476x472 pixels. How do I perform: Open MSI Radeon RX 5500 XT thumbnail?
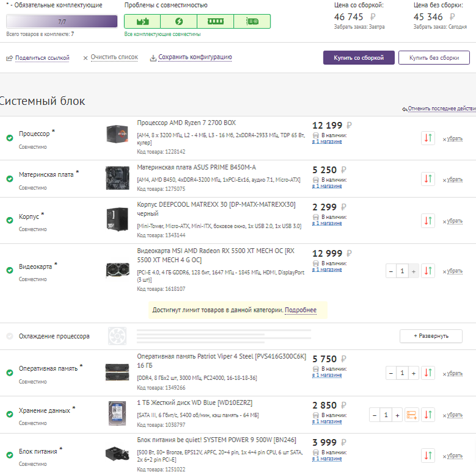(117, 270)
